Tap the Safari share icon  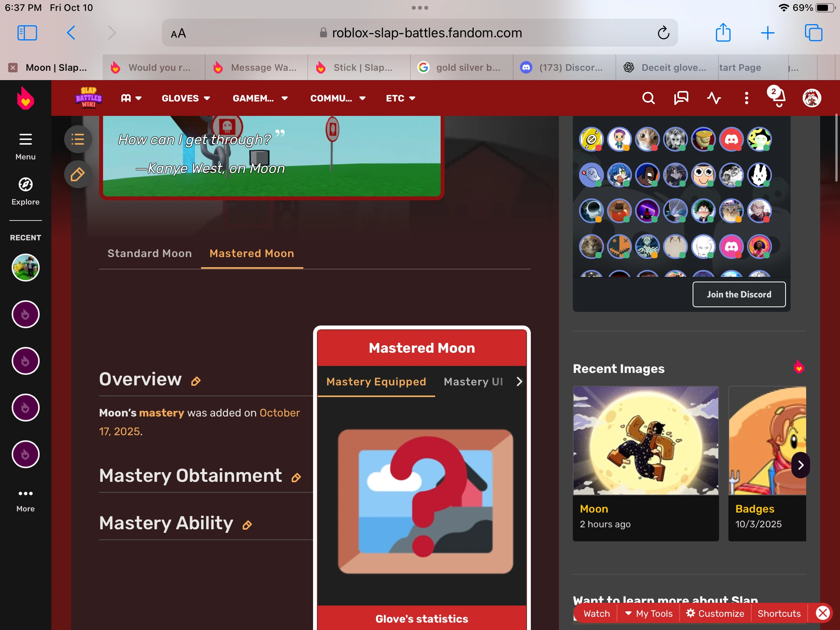(x=723, y=33)
